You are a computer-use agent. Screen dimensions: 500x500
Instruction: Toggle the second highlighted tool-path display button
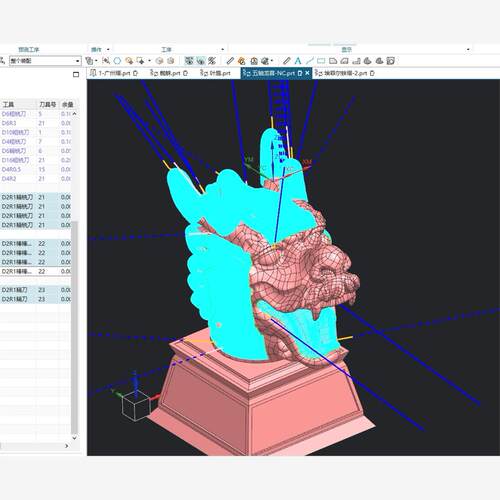coord(201,61)
